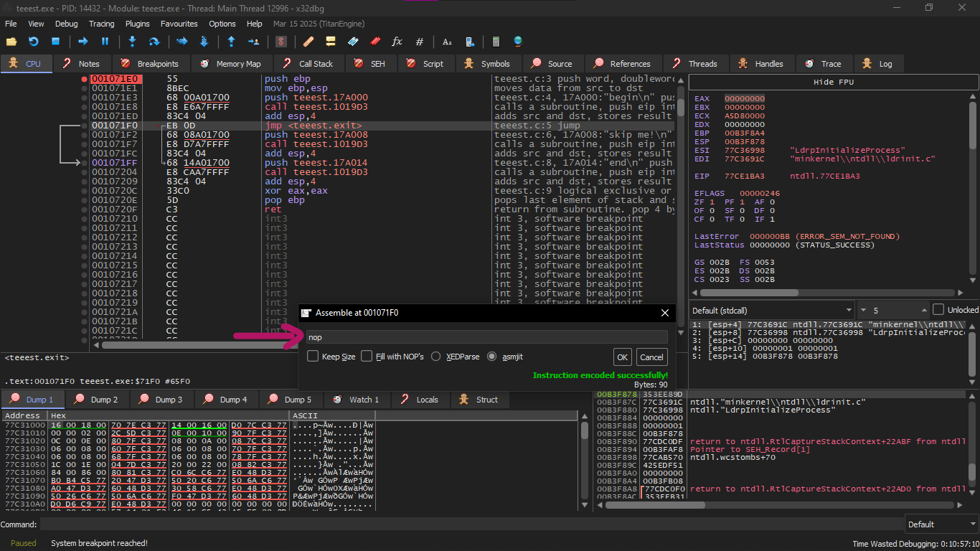
Task: Check the Fill with NOP's option
Action: tap(367, 357)
